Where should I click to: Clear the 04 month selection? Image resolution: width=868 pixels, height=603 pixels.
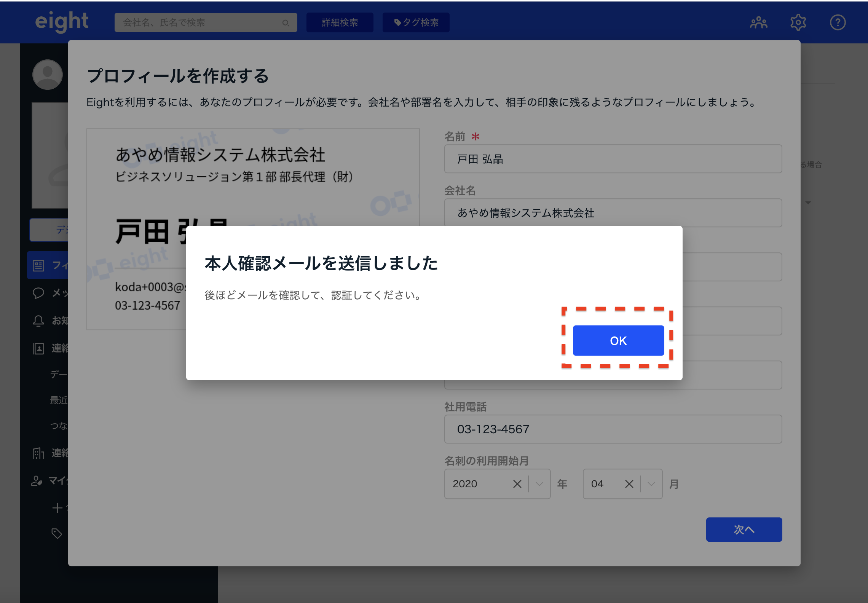click(629, 484)
